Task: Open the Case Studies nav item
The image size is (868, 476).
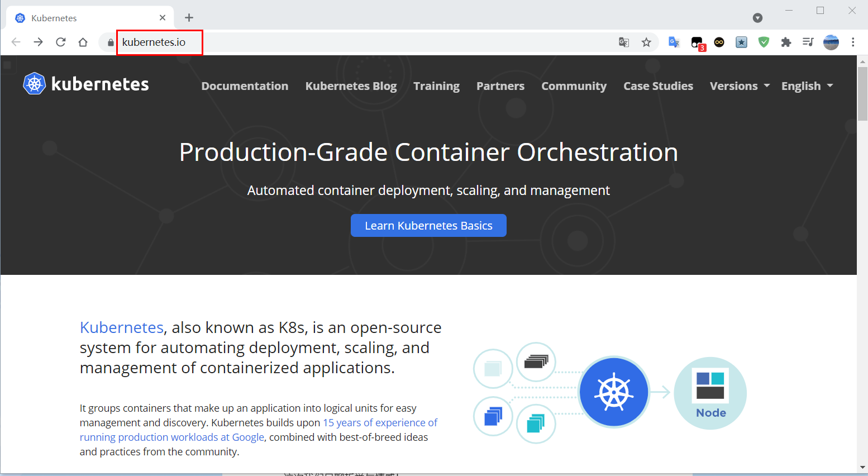Action: [658, 86]
